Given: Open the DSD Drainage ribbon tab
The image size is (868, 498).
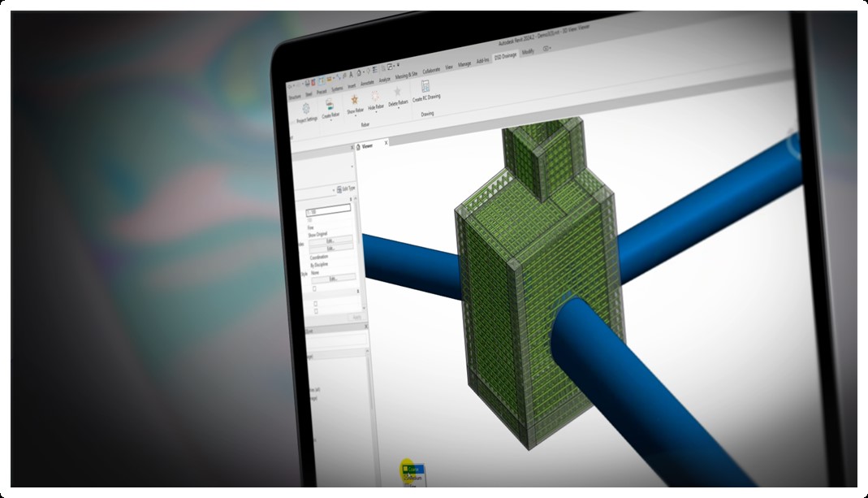Looking at the screenshot, I should pyautogui.click(x=505, y=57).
